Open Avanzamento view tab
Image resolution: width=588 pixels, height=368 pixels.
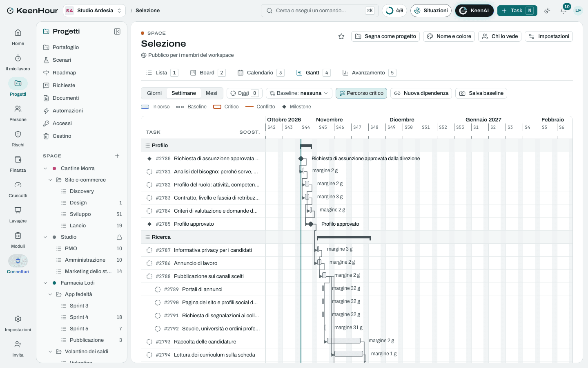[369, 73]
